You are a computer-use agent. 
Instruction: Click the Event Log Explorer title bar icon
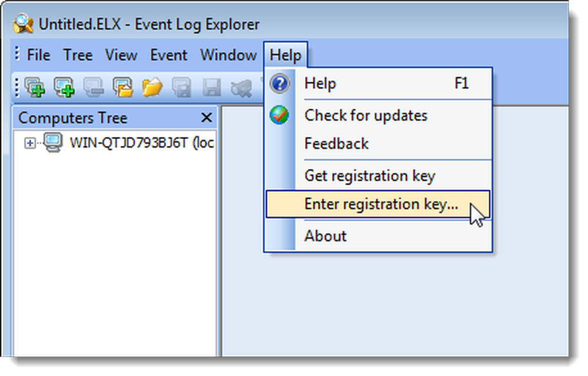pyautogui.click(x=23, y=24)
